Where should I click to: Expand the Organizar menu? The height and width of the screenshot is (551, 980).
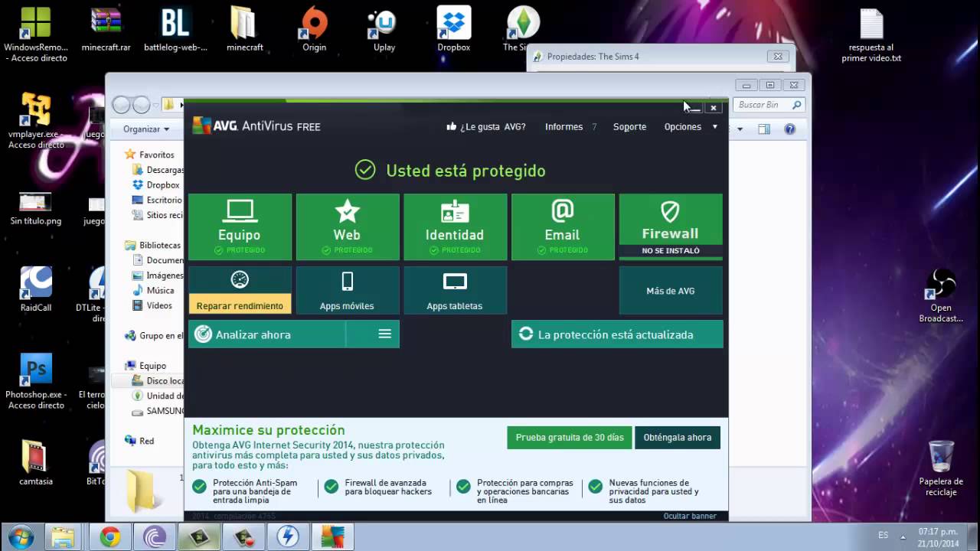coord(142,129)
